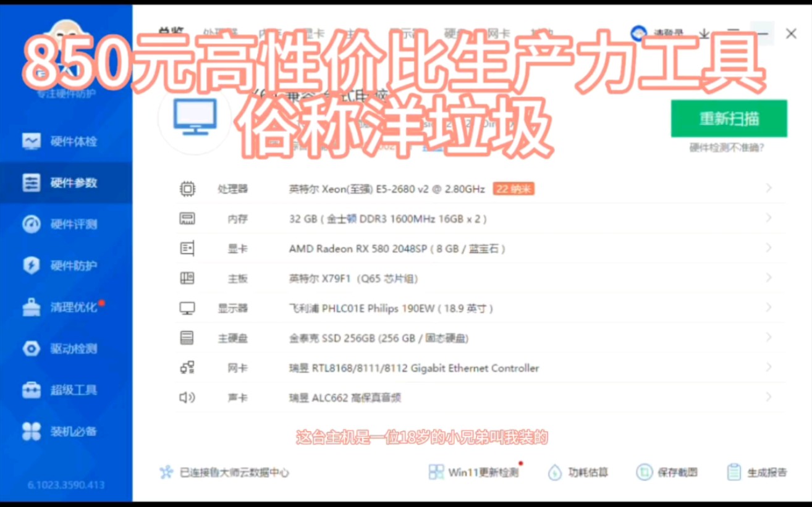
Task: Switch to the 网卡 tab at top
Action: [499, 33]
